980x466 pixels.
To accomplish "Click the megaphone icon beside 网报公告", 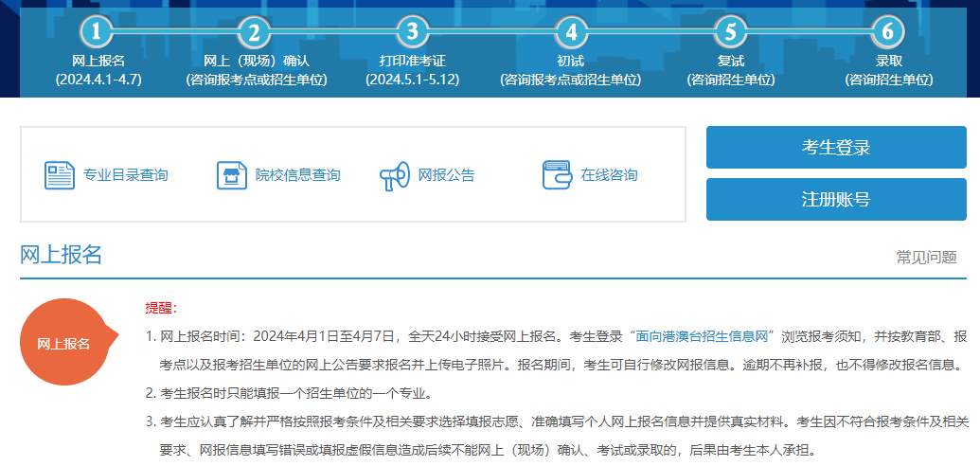I will [x=395, y=176].
